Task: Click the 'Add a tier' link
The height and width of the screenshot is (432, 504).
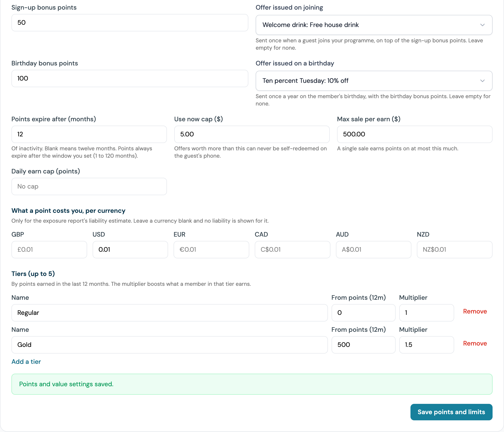Action: click(26, 362)
